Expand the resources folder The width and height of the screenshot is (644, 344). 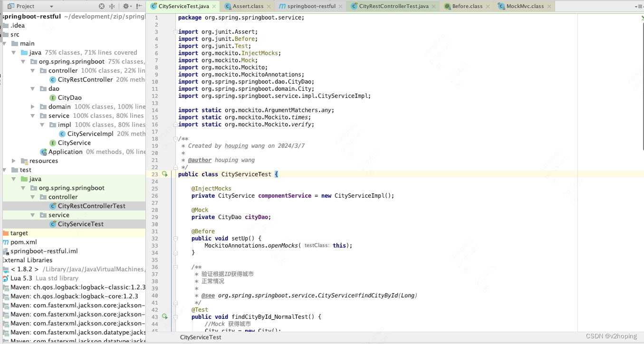[x=14, y=161]
